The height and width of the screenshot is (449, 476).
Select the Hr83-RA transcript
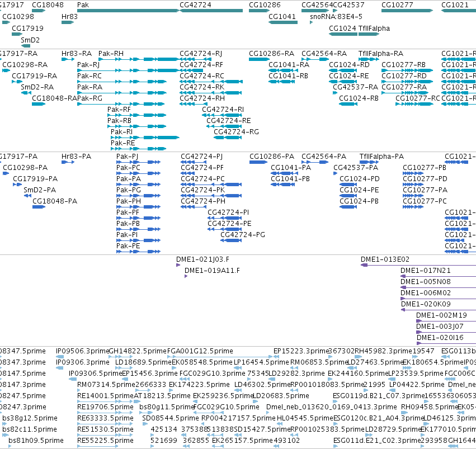68,59
